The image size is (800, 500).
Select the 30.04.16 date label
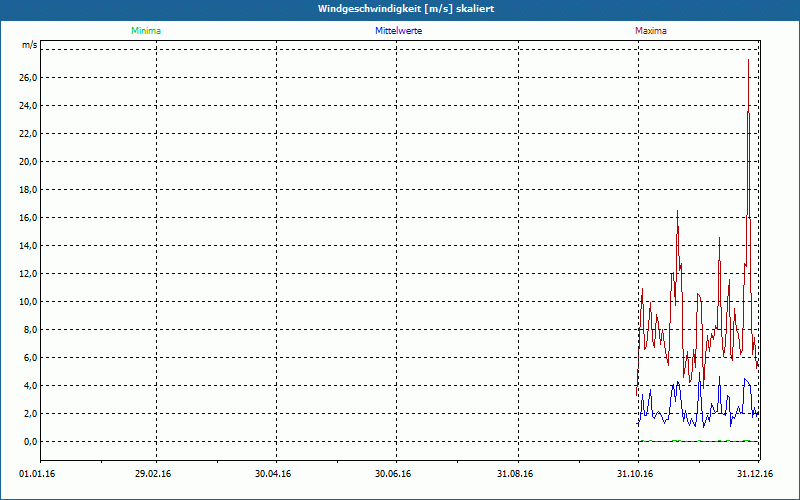273,473
